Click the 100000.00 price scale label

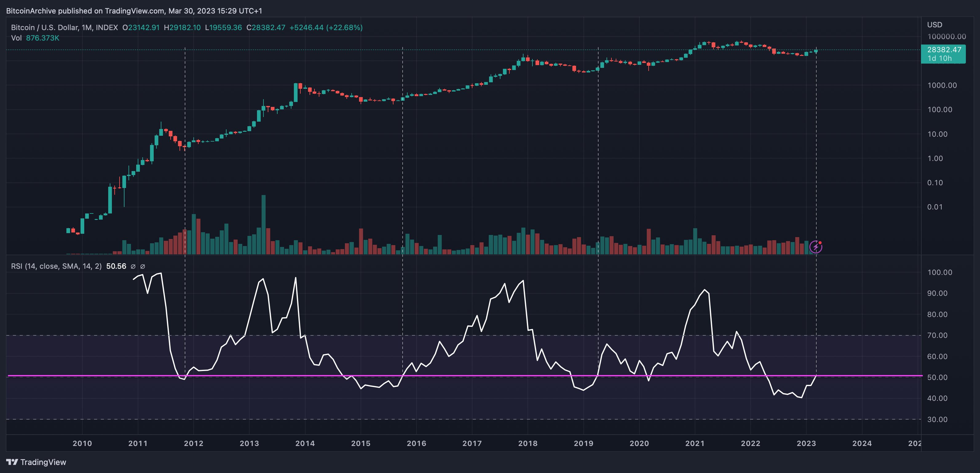click(946, 37)
